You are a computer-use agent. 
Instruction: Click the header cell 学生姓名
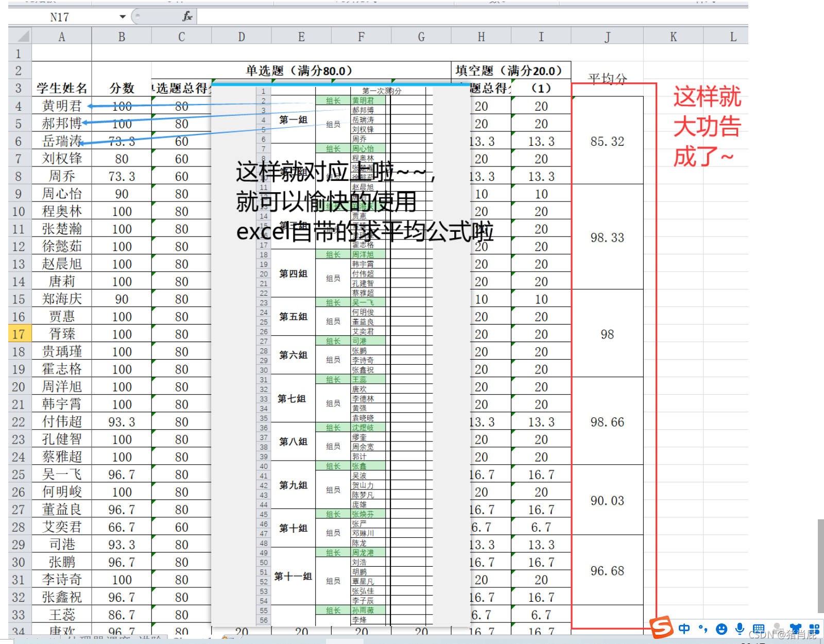point(62,88)
